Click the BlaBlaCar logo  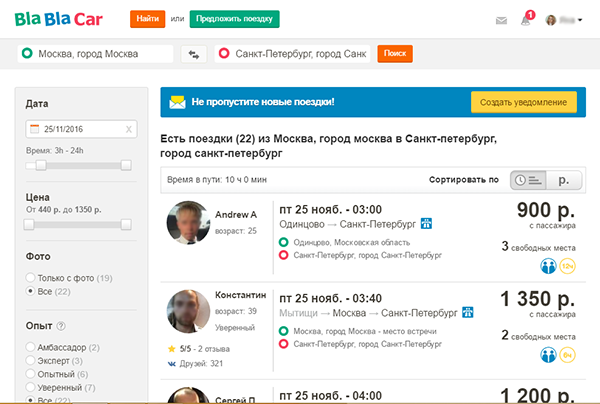(56, 18)
